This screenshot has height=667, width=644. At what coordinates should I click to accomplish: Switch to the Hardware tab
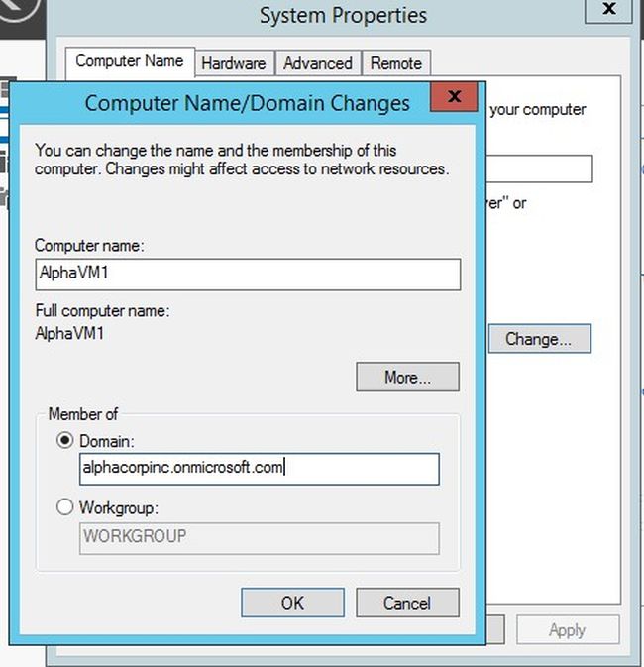234,63
